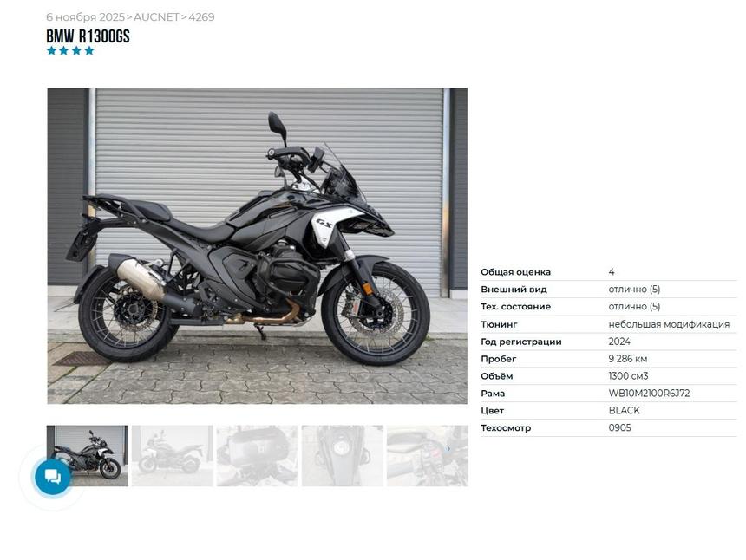Follow the '6 ноября 2025' breadcrumb link
The width and height of the screenshot is (746, 560).
coord(85,17)
